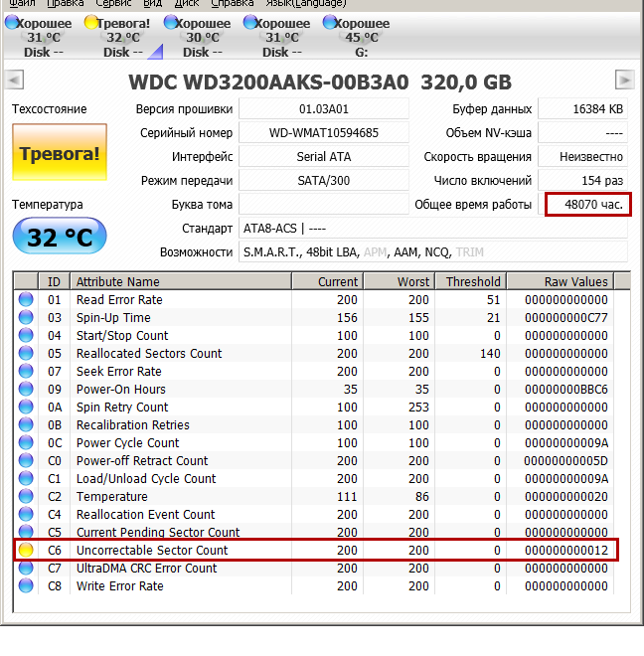644x656 pixels.
Task: Open the Сервис menu
Action: 114,3
